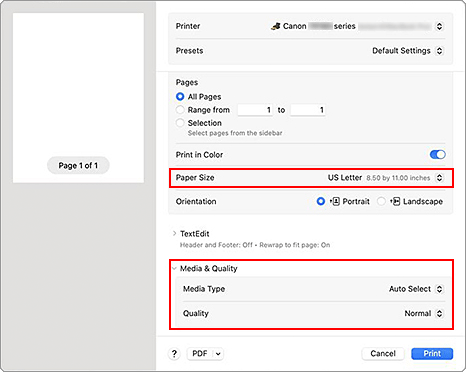Click the Select pages from the sidebar hint

click(x=235, y=133)
